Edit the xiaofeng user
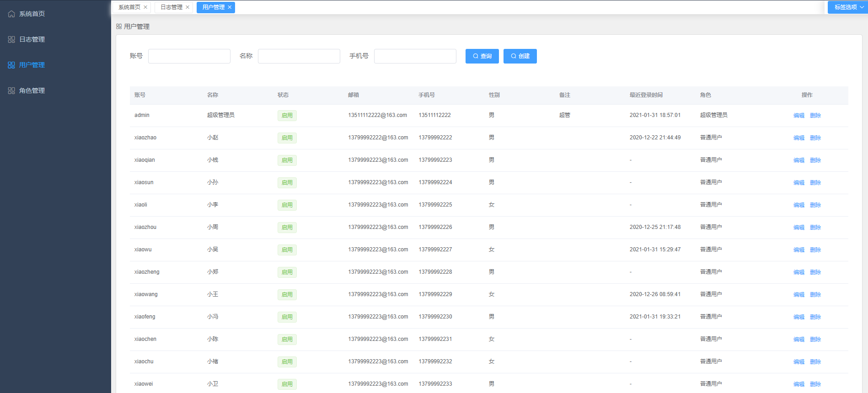 (799, 317)
